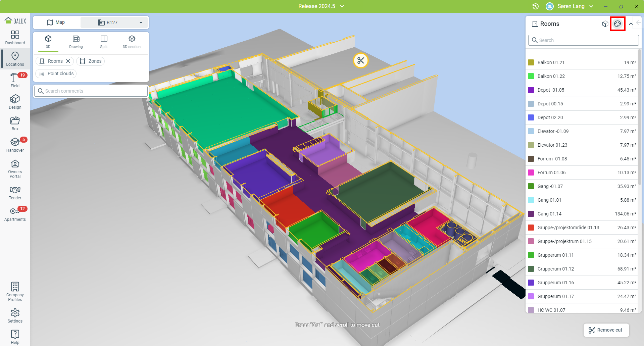Click the scissors cut handle in 3D view
The height and width of the screenshot is (346, 644).
pos(361,61)
